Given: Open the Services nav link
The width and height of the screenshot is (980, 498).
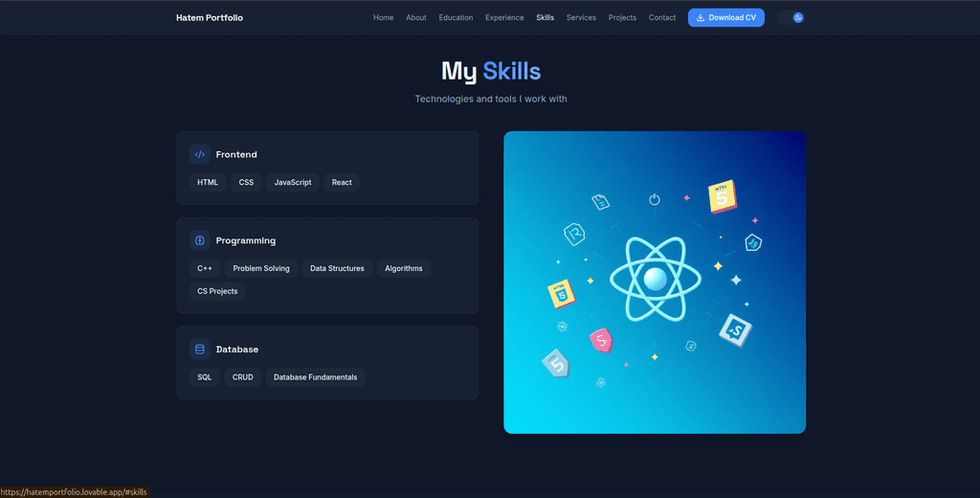Looking at the screenshot, I should click(x=581, y=17).
